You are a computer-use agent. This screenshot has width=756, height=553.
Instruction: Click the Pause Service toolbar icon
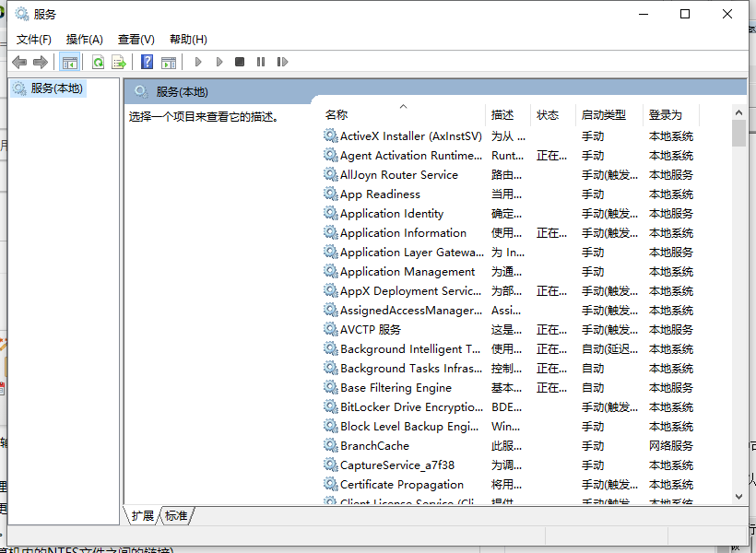coord(260,61)
